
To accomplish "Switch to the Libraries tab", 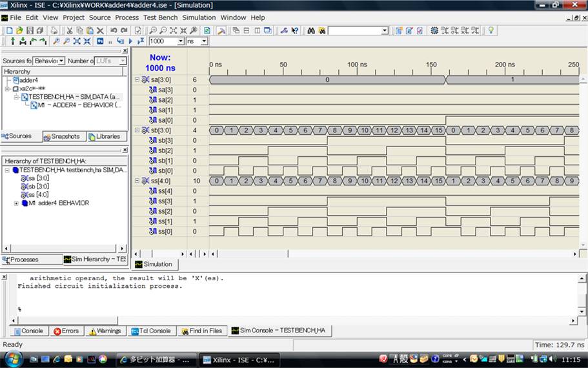I will (x=105, y=136).
